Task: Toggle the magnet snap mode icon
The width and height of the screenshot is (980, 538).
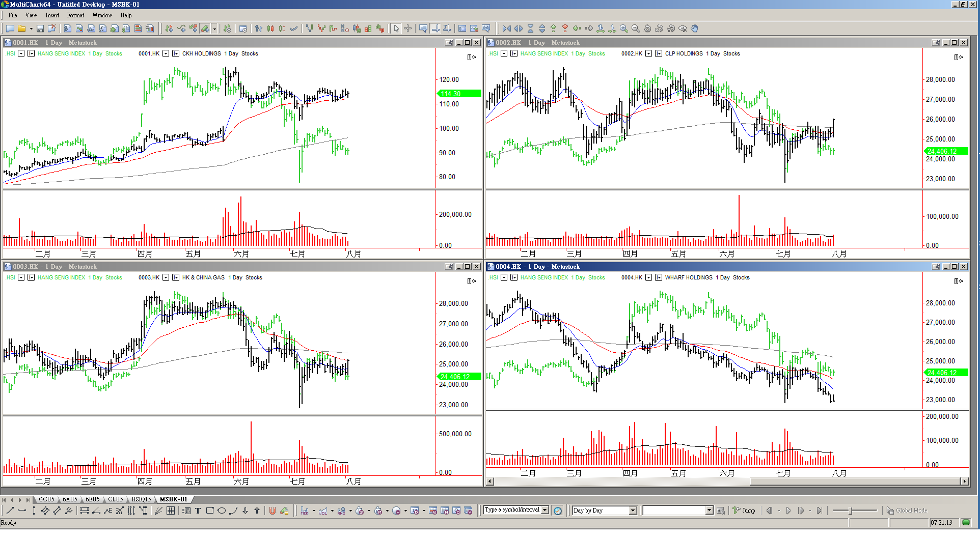Action: click(x=272, y=511)
